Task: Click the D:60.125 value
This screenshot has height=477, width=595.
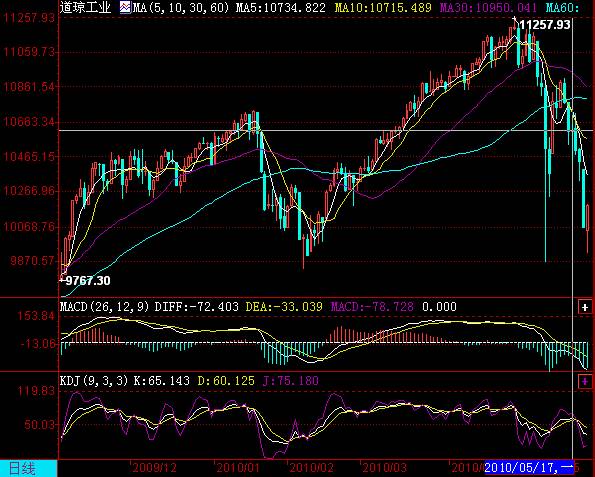Action: point(226,381)
